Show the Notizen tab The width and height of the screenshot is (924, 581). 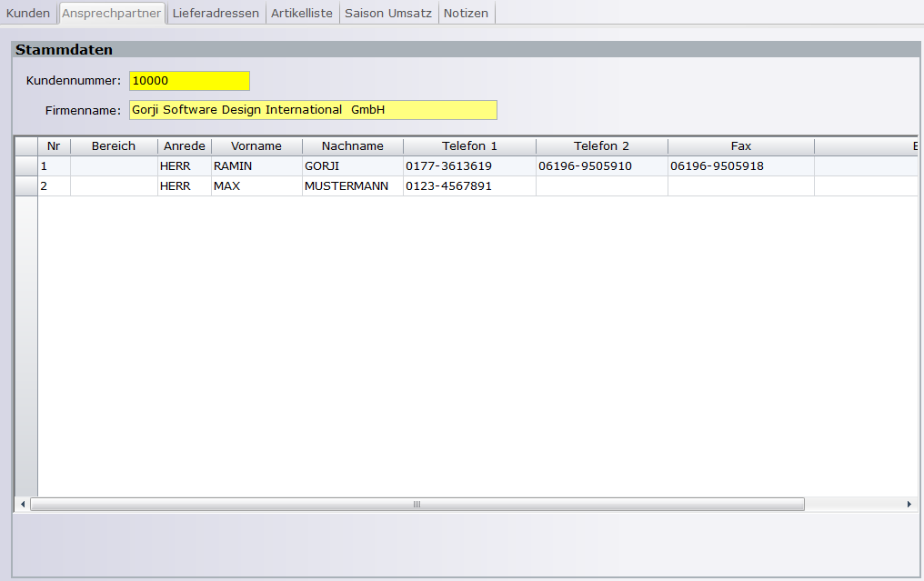(467, 13)
